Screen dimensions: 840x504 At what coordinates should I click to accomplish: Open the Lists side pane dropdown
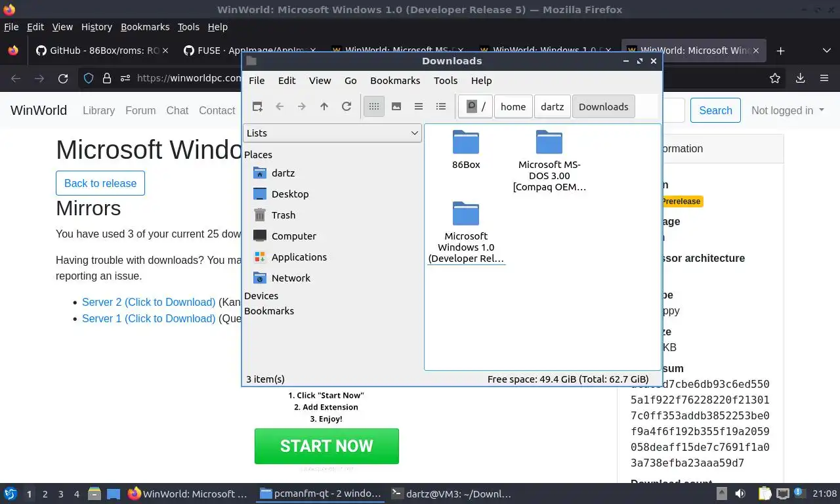[x=332, y=133]
